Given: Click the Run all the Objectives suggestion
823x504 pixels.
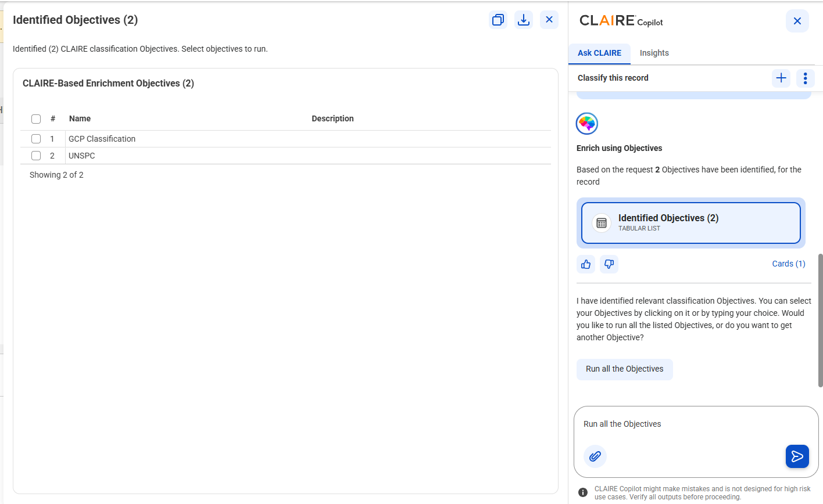Looking at the screenshot, I should point(625,369).
